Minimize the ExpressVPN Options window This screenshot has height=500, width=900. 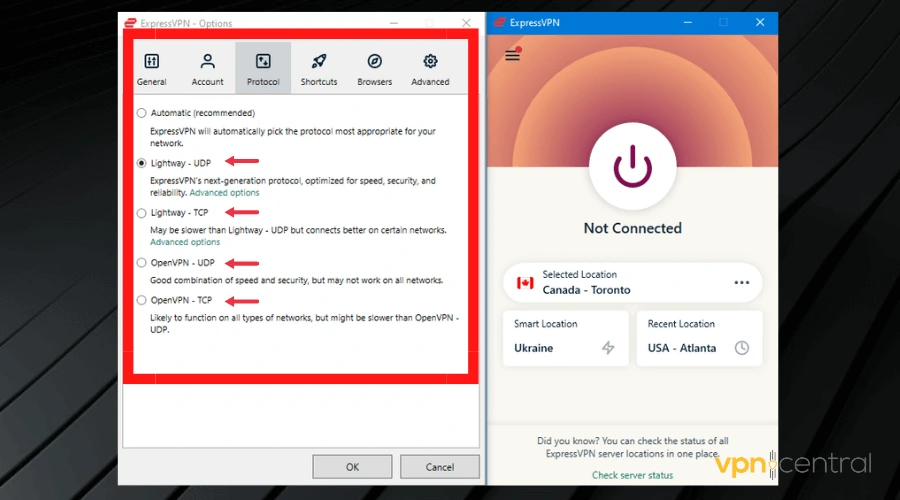394,23
